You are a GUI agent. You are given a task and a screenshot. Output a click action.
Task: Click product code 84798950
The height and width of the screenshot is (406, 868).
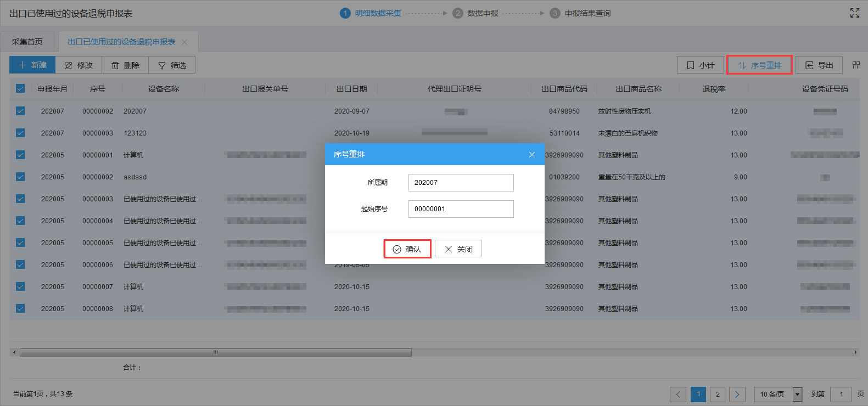[x=564, y=111]
